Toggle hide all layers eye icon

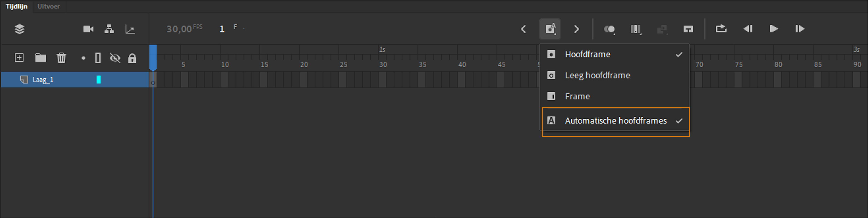(115, 58)
